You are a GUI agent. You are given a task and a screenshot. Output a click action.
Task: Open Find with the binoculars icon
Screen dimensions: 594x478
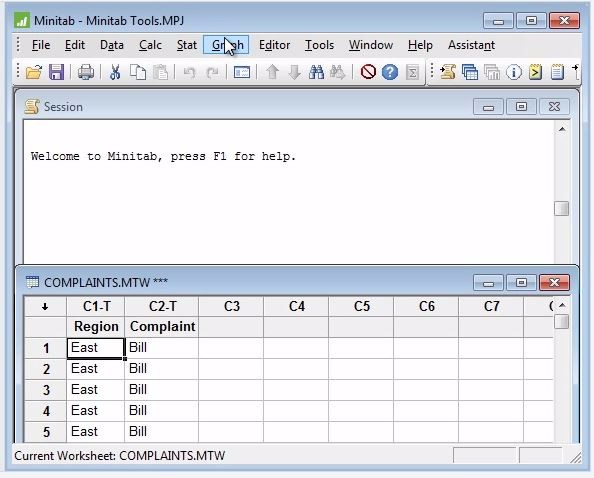(316, 72)
